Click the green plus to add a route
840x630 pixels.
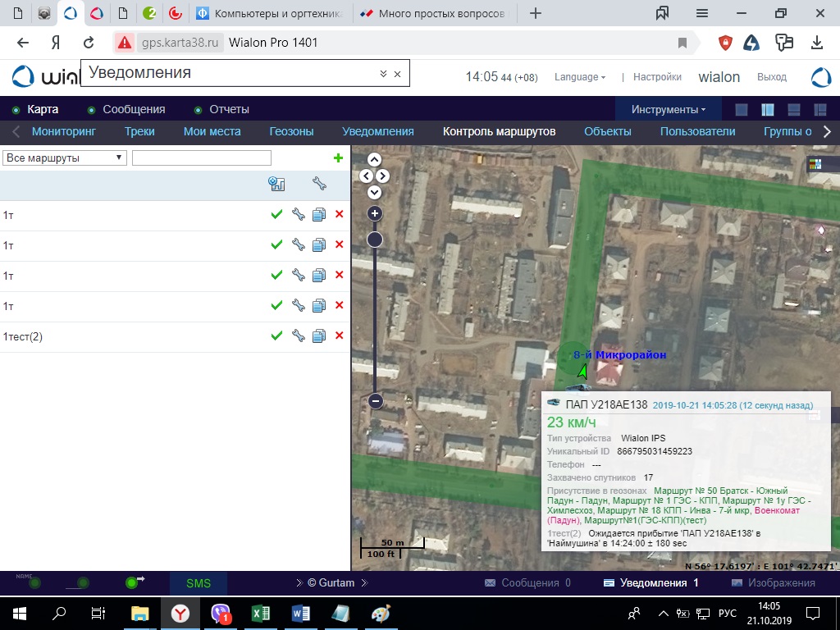[x=338, y=157]
